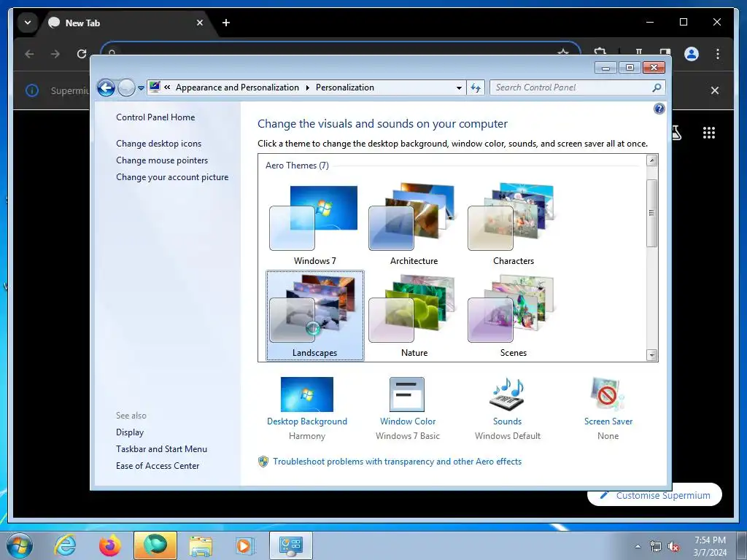
Task: Launch Internet Explorer from the taskbar
Action: [65, 545]
